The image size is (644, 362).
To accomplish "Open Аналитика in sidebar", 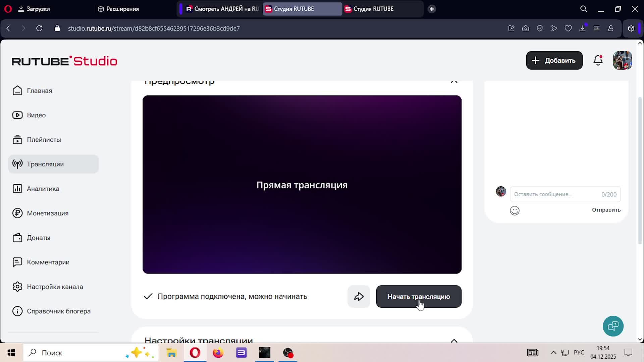I will pos(43,189).
